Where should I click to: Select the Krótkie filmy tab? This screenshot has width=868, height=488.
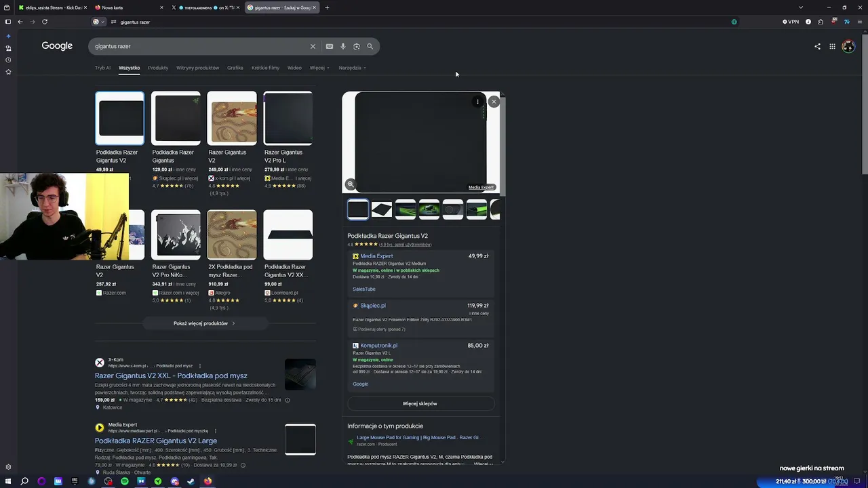tap(265, 68)
